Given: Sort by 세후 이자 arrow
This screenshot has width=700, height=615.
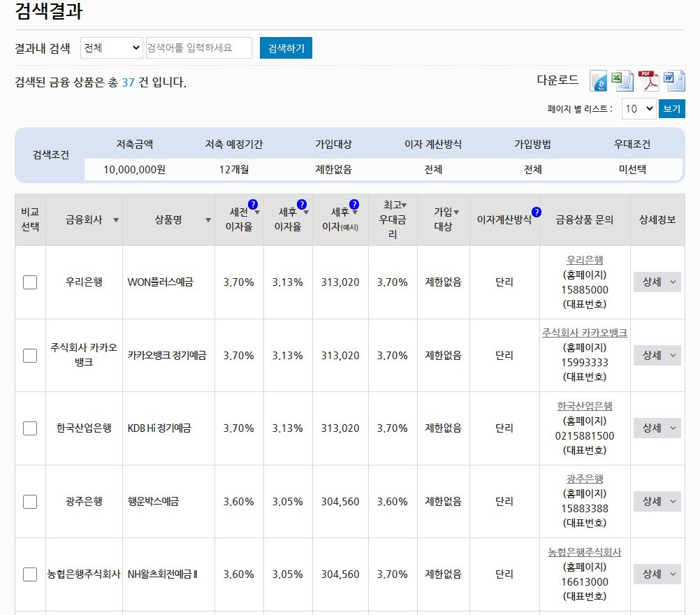Looking at the screenshot, I should point(355,212).
